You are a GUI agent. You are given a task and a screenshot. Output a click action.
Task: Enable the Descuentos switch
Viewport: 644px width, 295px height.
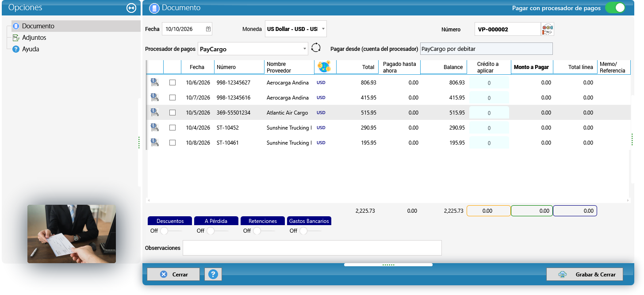170,231
